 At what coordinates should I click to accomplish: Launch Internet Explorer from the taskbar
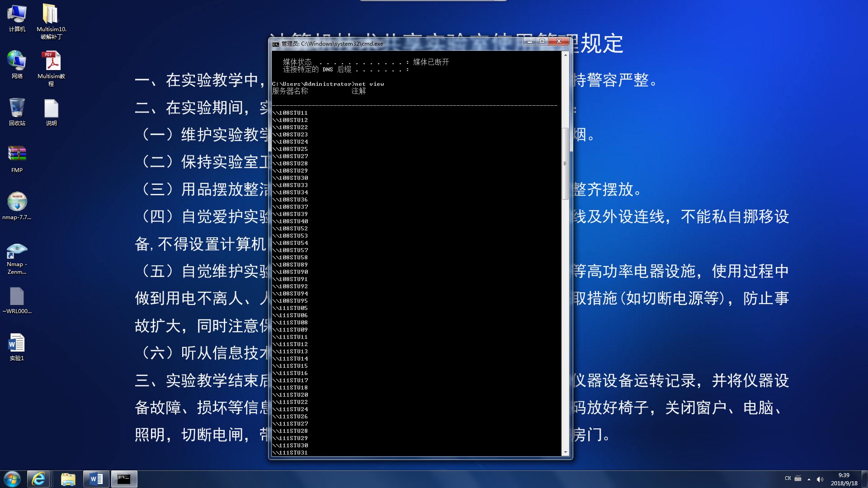38,479
